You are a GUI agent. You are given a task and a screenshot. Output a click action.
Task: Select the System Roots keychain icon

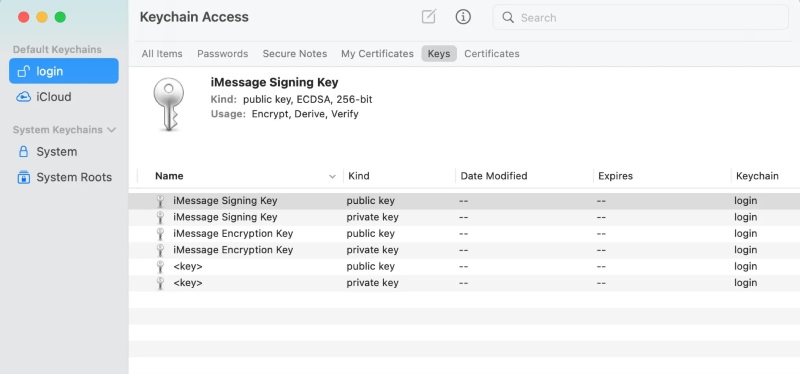pyautogui.click(x=23, y=177)
